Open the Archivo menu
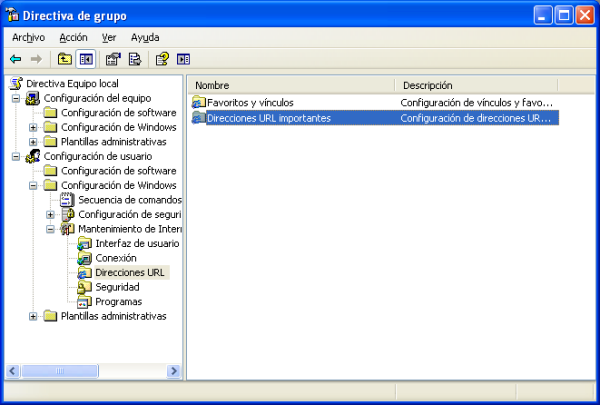Viewport: 600px width, 405px height. 29,37
